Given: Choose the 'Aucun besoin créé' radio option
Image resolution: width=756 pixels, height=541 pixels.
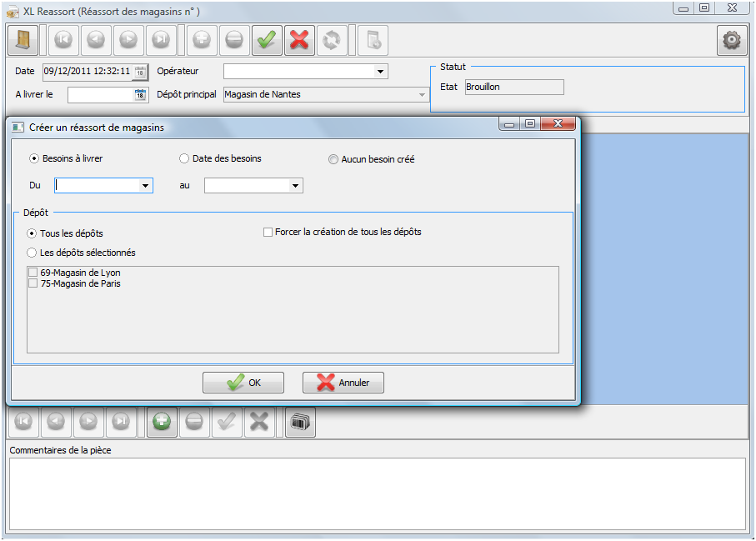Looking at the screenshot, I should (333, 159).
